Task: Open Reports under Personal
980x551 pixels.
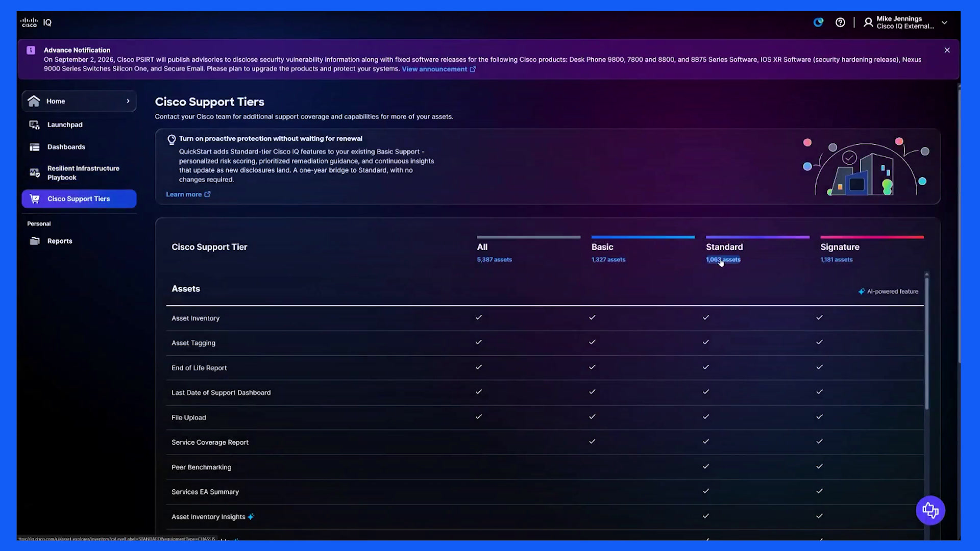Action: 60,241
